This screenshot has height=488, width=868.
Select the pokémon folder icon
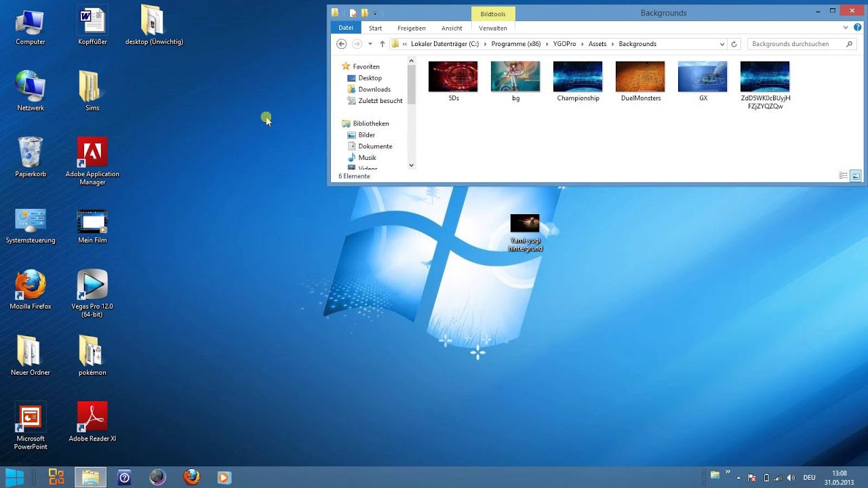[x=92, y=356]
